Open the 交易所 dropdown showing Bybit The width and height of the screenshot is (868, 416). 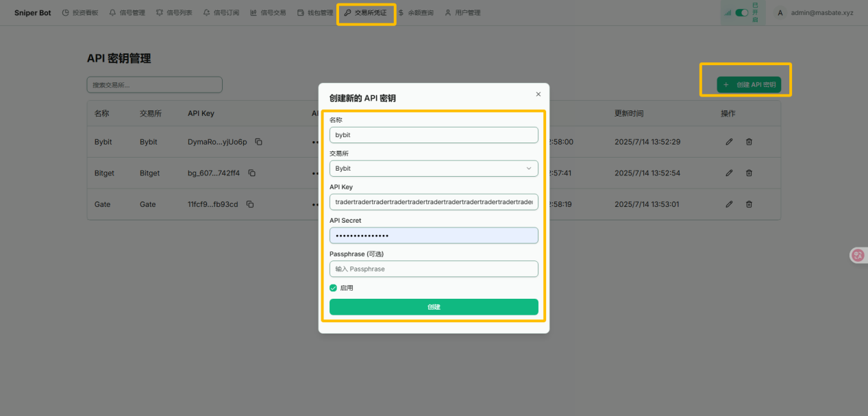[x=434, y=168]
